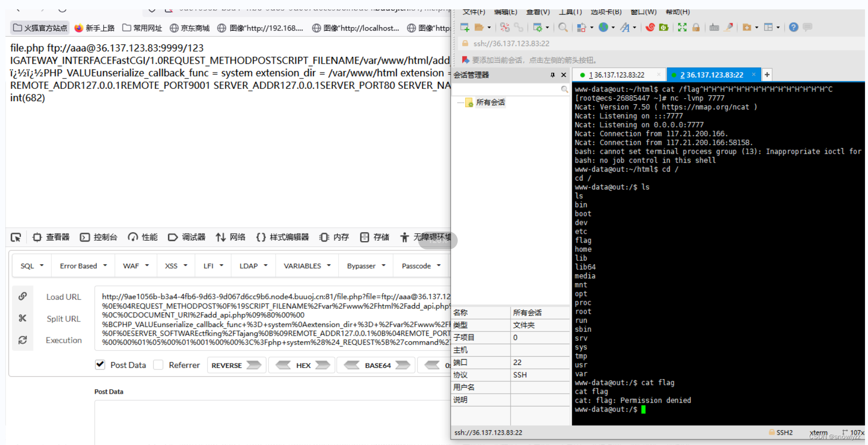Click the green Xagent icon in Xshell toolbar
The width and height of the screenshot is (868, 445).
click(664, 27)
